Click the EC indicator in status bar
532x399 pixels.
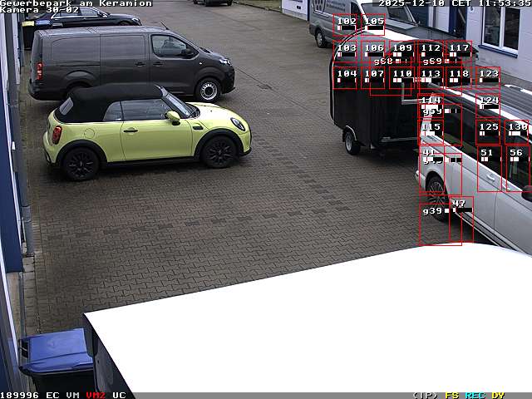coord(52,395)
